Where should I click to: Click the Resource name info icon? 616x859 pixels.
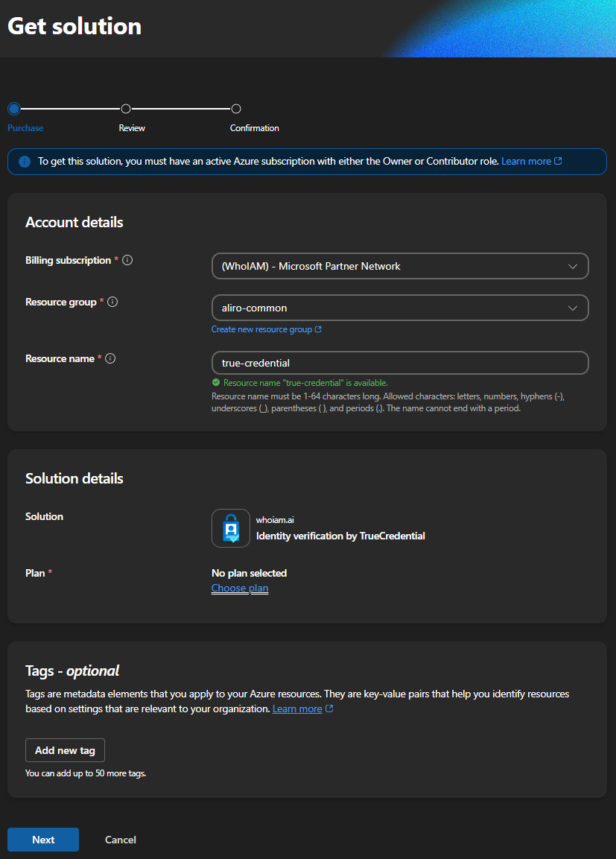tap(110, 358)
